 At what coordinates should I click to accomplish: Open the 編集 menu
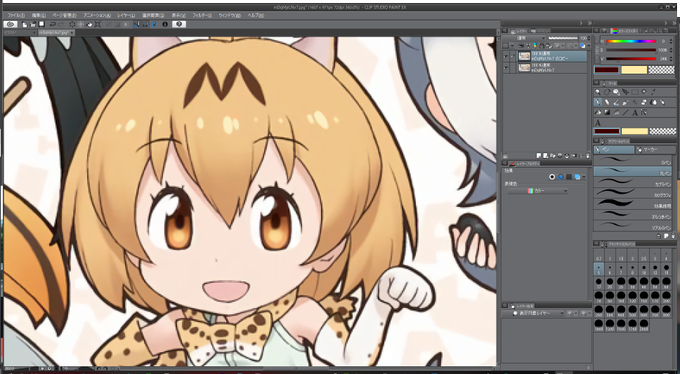tap(39, 15)
